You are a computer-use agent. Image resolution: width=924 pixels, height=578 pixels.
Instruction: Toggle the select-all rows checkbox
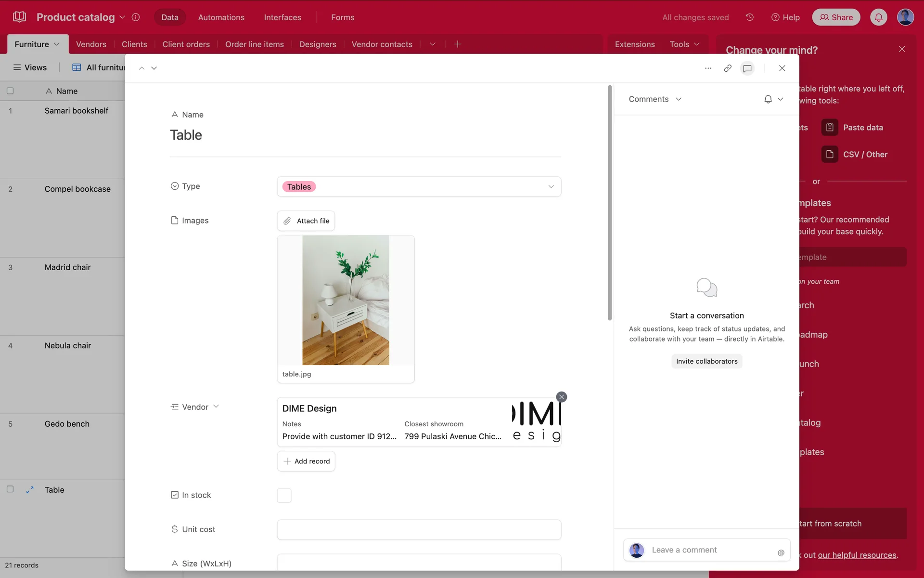tap(10, 91)
